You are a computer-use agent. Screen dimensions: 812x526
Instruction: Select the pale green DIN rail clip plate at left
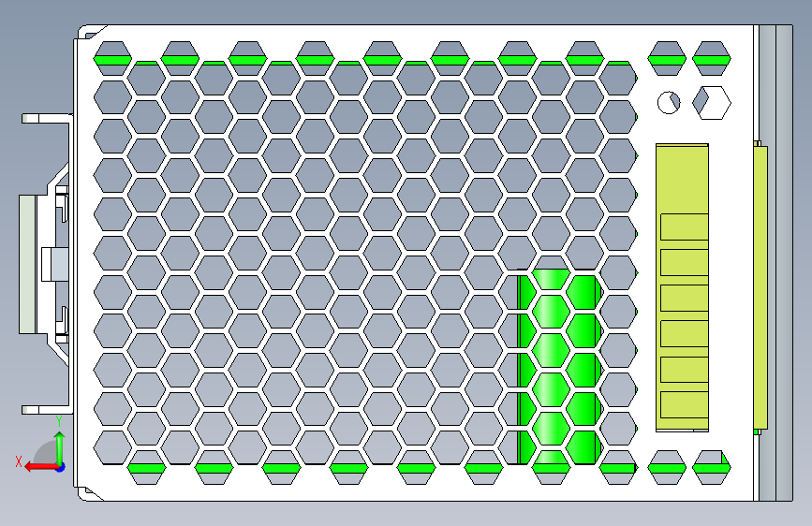click(27, 264)
